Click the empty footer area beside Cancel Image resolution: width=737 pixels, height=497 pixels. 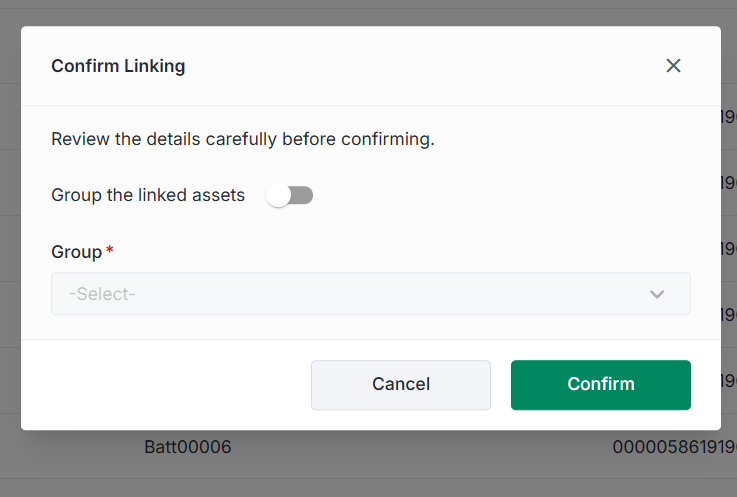tap(166, 385)
